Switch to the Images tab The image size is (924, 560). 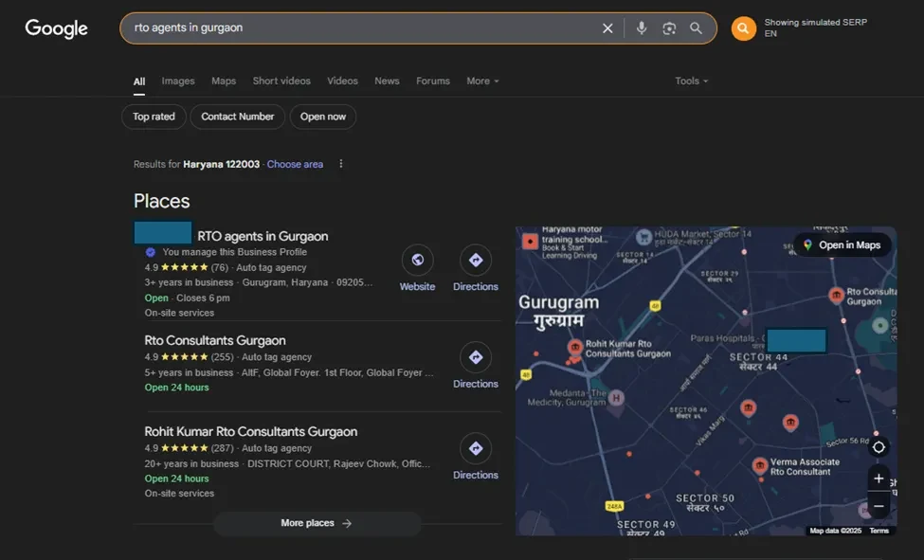click(178, 81)
